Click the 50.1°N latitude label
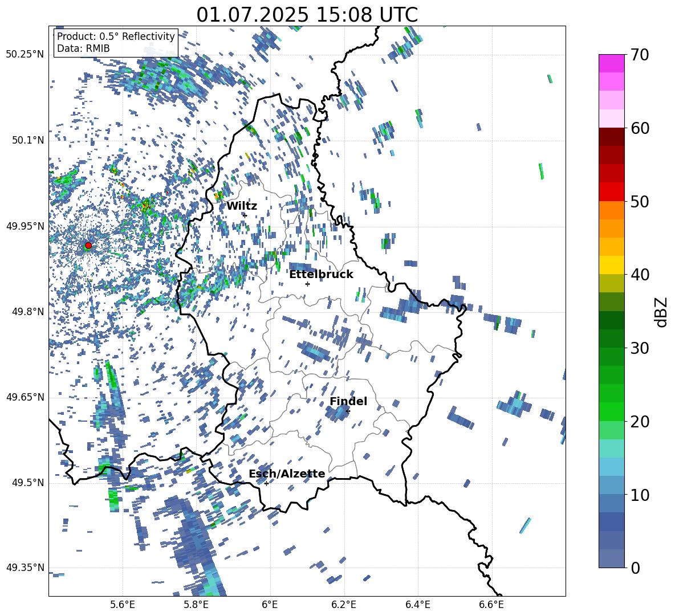Screen dimensions: 675x616 pos(29,141)
